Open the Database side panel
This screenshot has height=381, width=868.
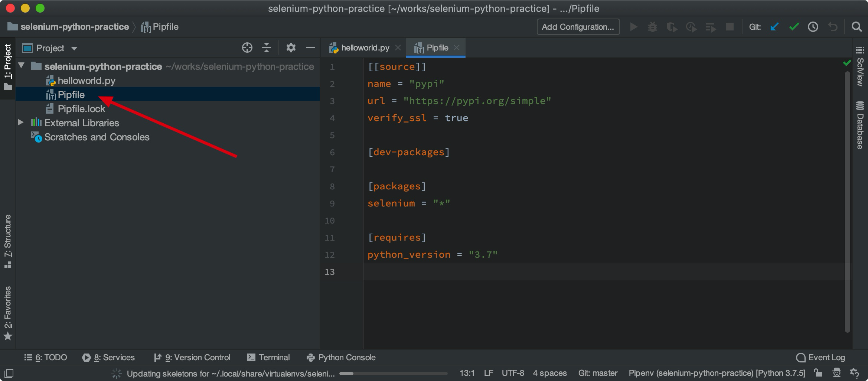pyautogui.click(x=860, y=125)
